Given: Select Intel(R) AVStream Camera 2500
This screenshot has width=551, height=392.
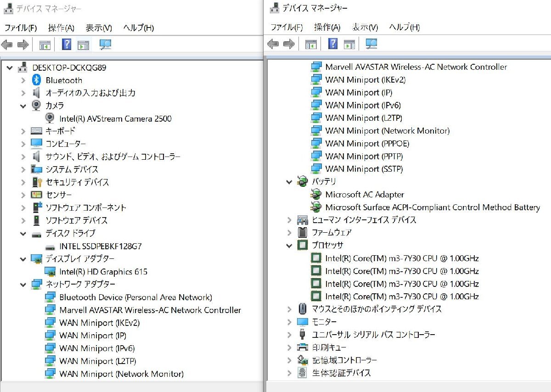Looking at the screenshot, I should pyautogui.click(x=115, y=118).
